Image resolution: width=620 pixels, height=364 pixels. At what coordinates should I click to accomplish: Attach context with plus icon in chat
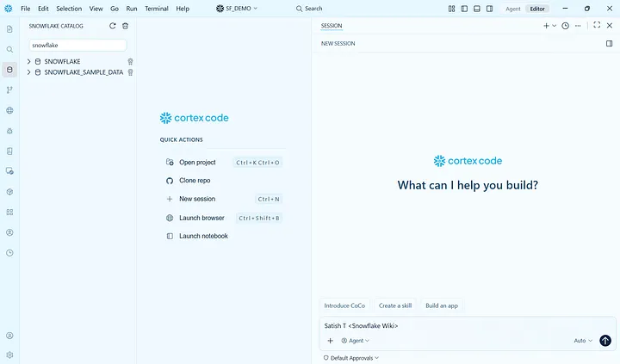click(330, 340)
